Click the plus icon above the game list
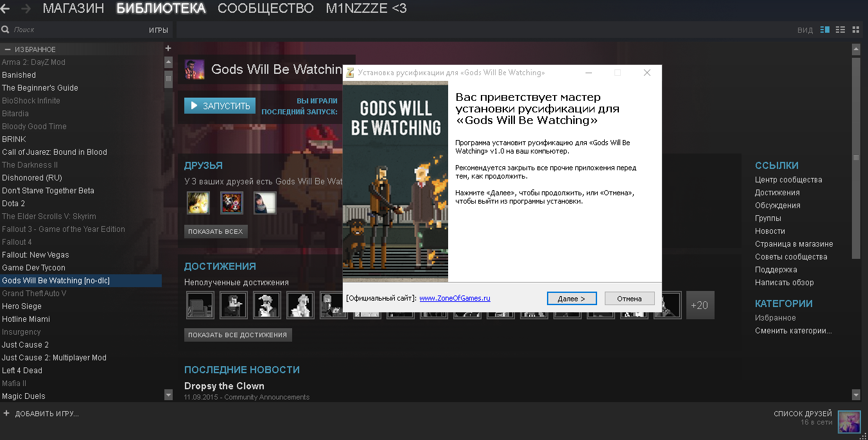 (x=168, y=48)
